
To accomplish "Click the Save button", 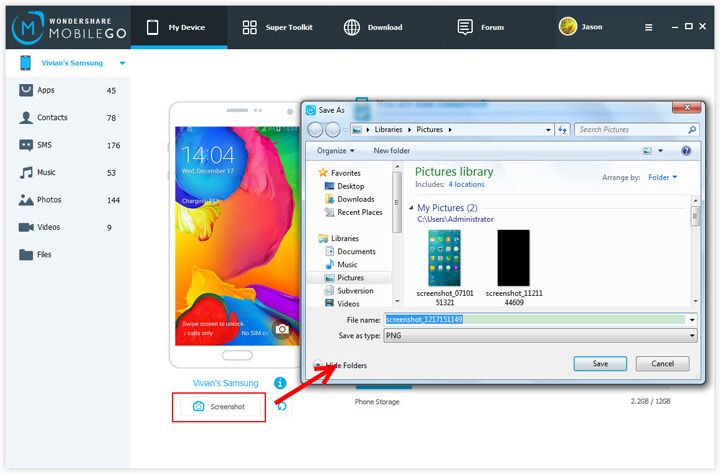I will tap(600, 363).
